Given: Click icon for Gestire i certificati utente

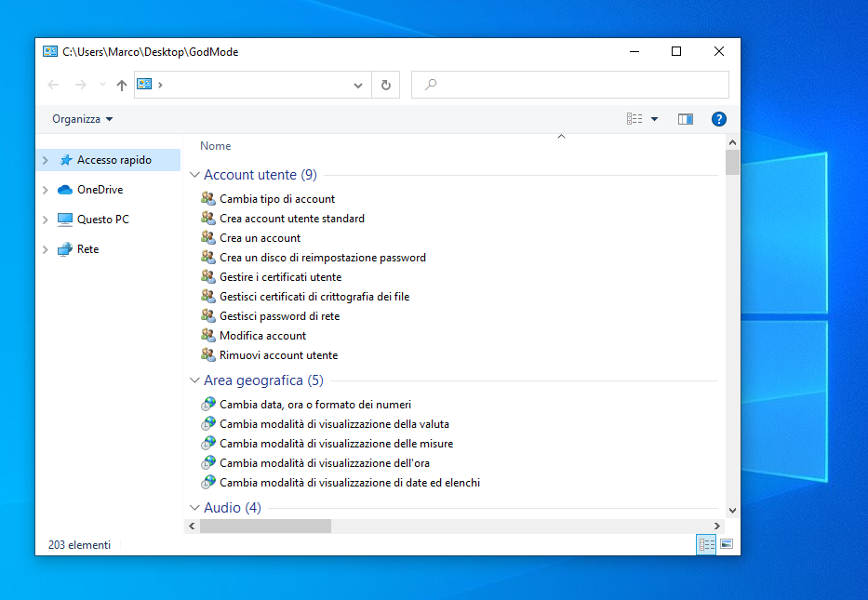Looking at the screenshot, I should [x=208, y=276].
